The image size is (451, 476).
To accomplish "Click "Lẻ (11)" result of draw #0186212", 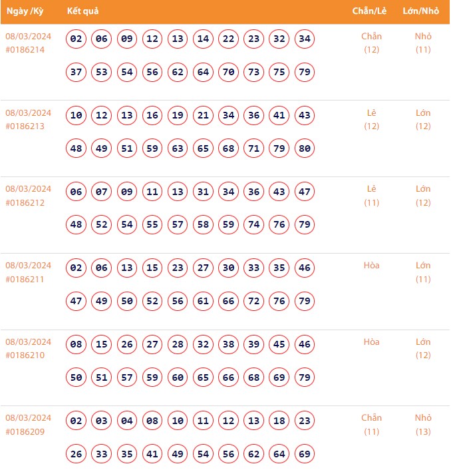I will [x=371, y=195].
